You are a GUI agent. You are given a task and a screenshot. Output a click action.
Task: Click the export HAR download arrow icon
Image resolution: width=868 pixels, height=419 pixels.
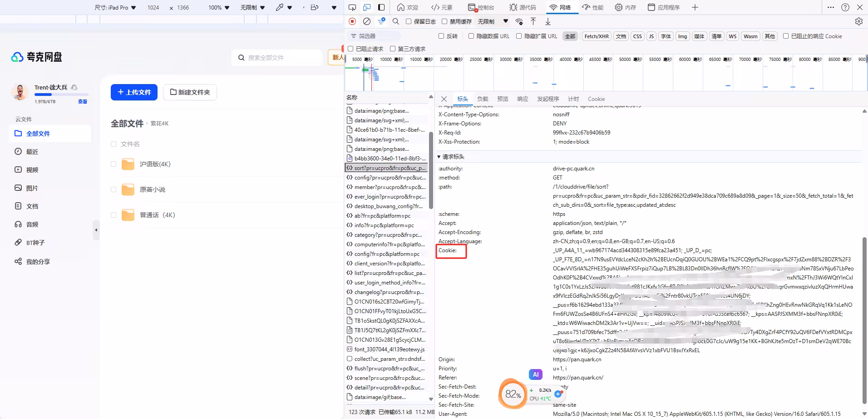click(548, 21)
